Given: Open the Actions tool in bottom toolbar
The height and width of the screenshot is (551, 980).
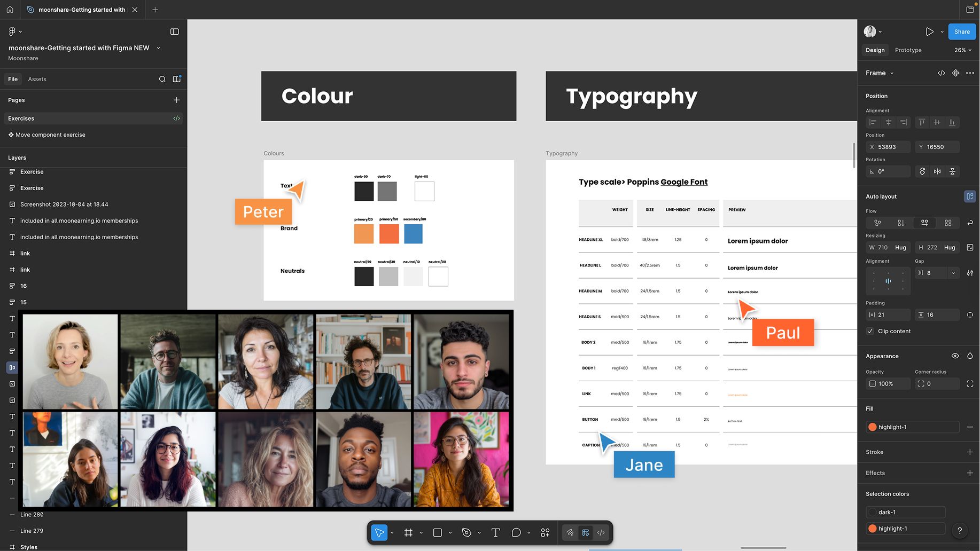Looking at the screenshot, I should [545, 532].
